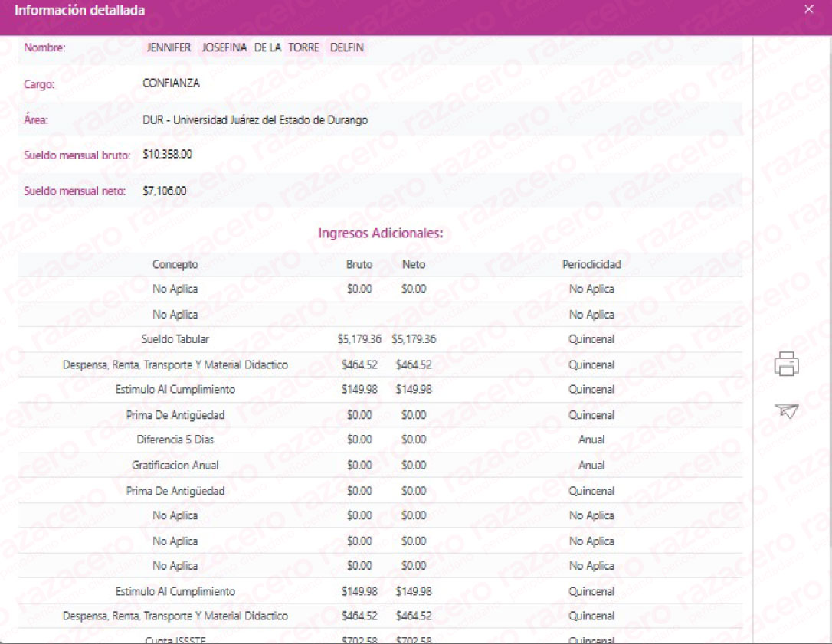Screen dimensions: 832x644
Task: Click the Periodicidad column header
Action: [x=591, y=264]
